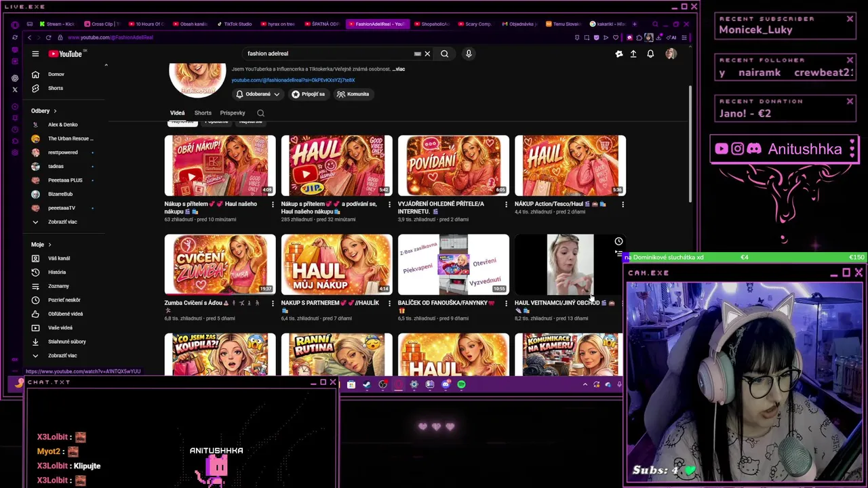Open the Anitushhka banner three-dot menu

point(852,149)
